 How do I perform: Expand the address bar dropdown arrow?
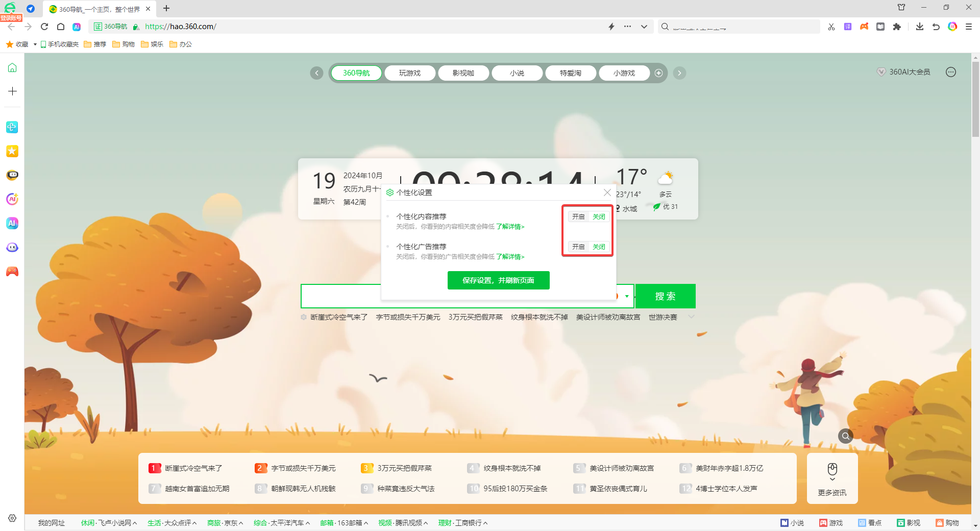(x=644, y=27)
